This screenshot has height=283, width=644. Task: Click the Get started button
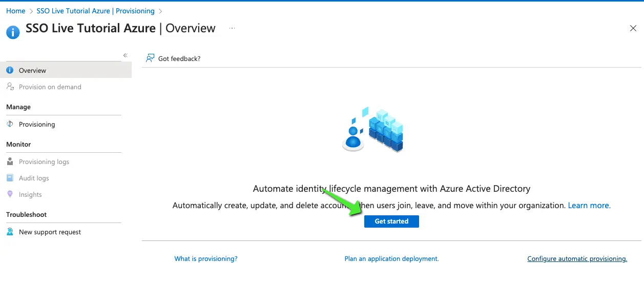(x=391, y=221)
